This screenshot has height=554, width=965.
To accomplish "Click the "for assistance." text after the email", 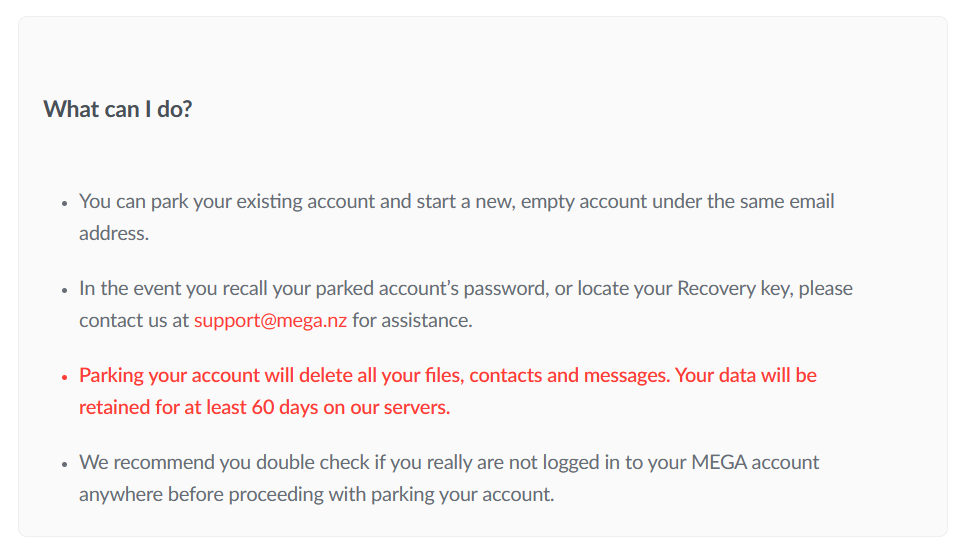I will (x=412, y=321).
